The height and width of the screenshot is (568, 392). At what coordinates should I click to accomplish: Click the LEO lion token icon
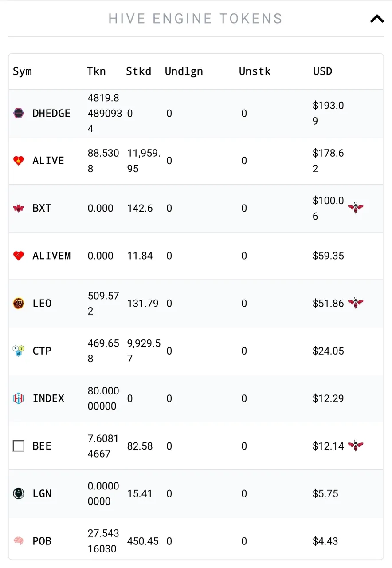point(19,304)
